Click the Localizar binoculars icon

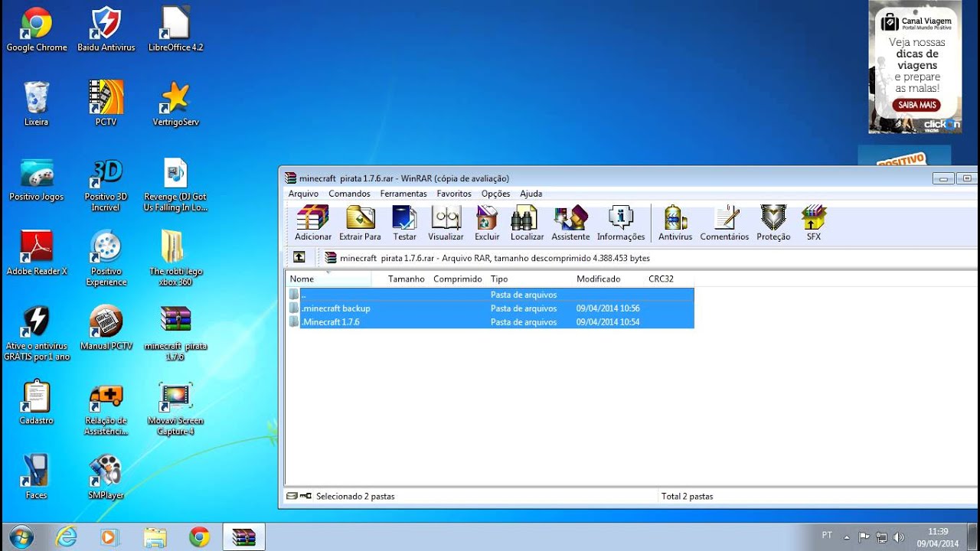pos(527,223)
